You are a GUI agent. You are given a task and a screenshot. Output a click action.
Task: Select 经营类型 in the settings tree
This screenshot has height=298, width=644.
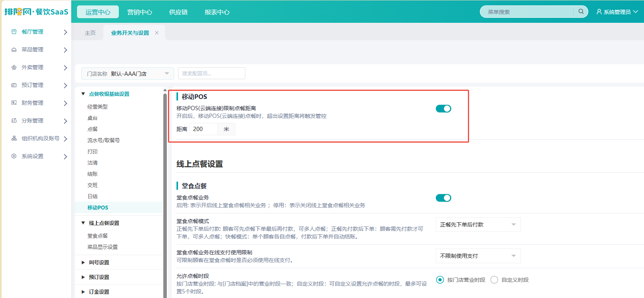98,107
